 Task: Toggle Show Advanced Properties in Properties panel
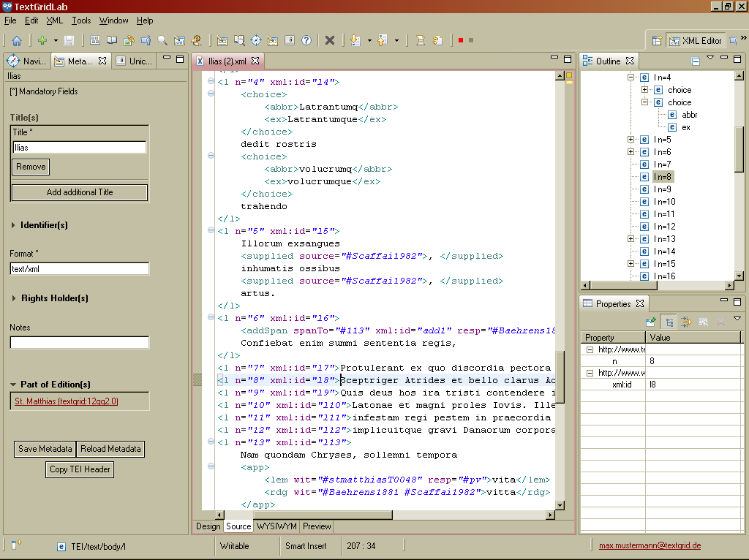(686, 322)
